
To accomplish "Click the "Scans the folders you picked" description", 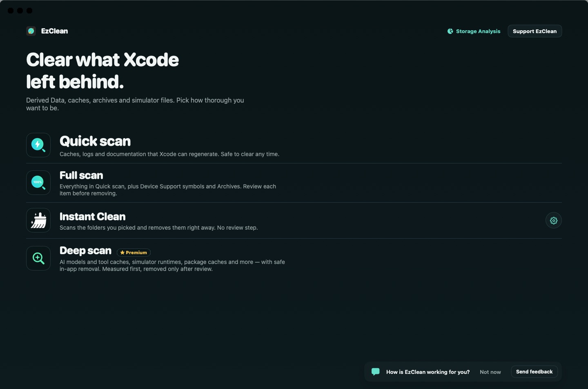I will (158, 228).
